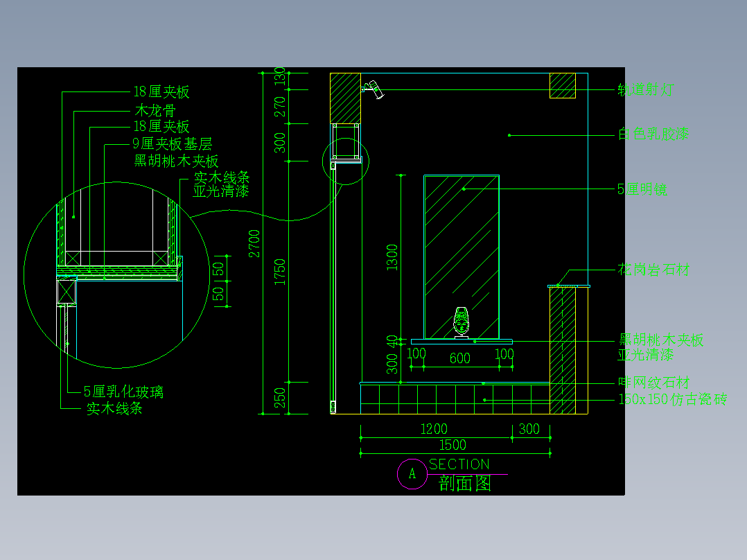Click the '1750' vertical dimension
This screenshot has height=560, width=747.
click(280, 272)
